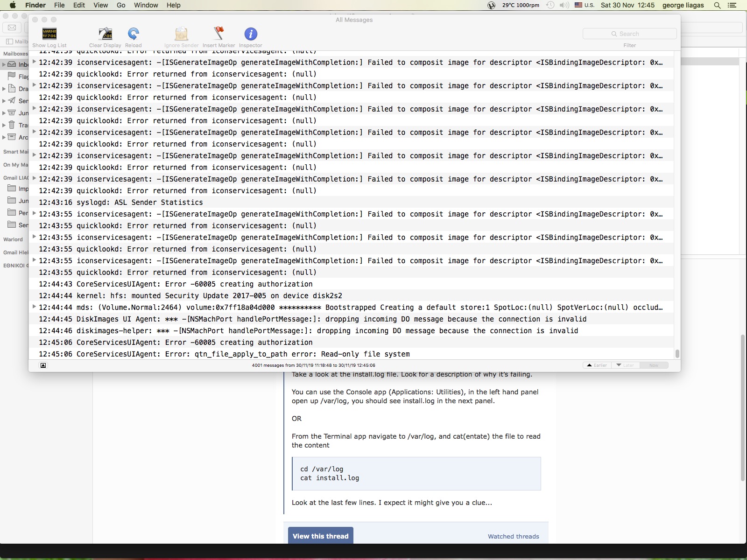
Task: Open the Gmail Important folder in Mail
Action: 18,189
